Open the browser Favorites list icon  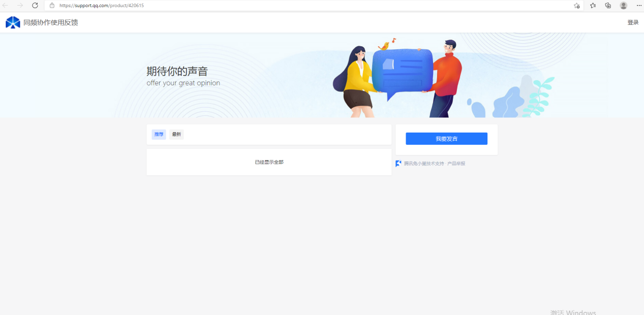(x=593, y=6)
